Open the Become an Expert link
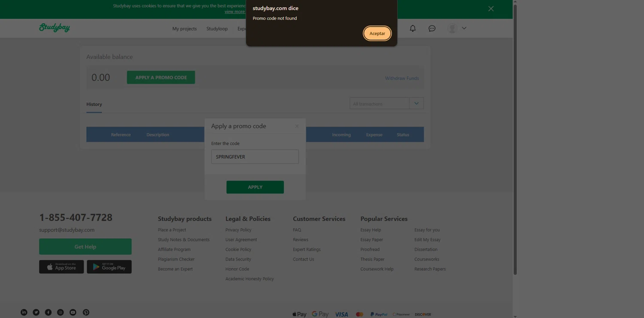This screenshot has height=318, width=644. point(175,269)
